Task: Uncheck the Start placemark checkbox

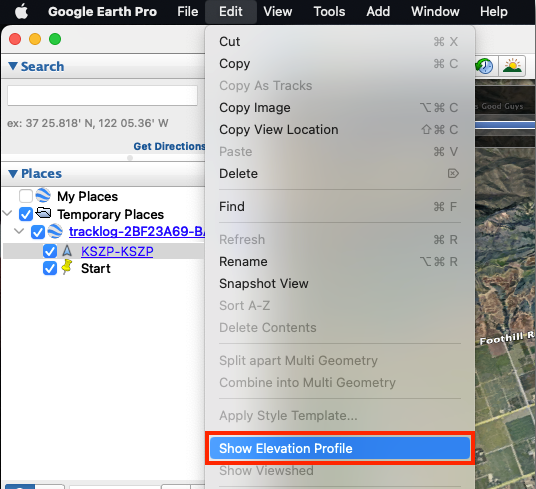Action: click(x=50, y=268)
